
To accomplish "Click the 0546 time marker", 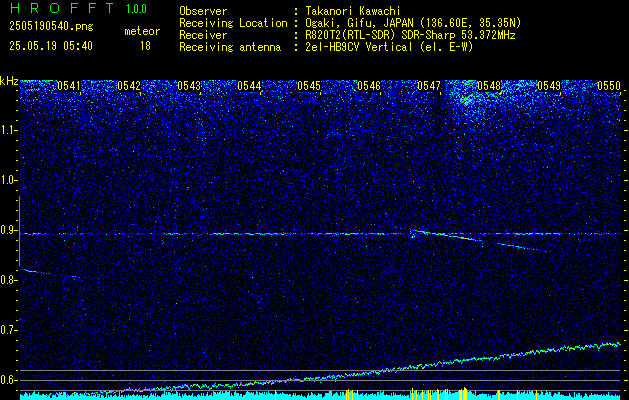I will click(x=369, y=86).
